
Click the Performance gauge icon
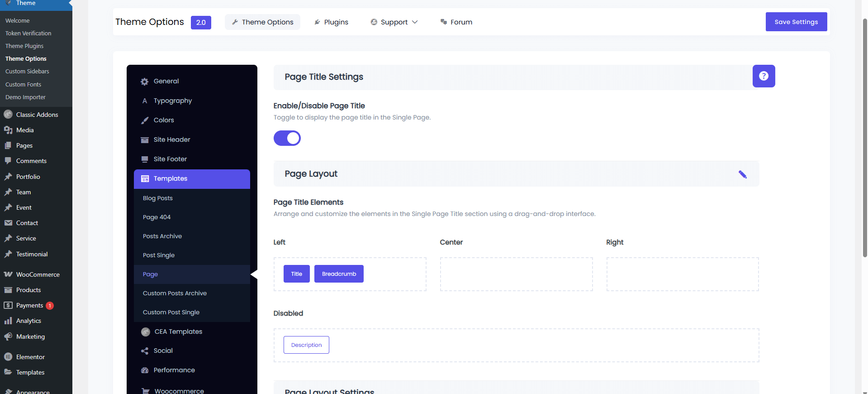click(x=145, y=370)
